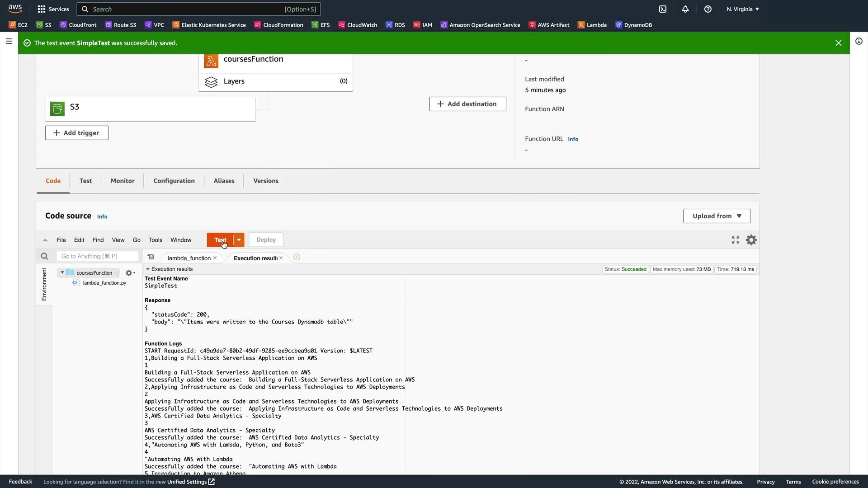The width and height of the screenshot is (868, 488).
Task: Open the Test button dropdown arrow
Action: (239, 240)
